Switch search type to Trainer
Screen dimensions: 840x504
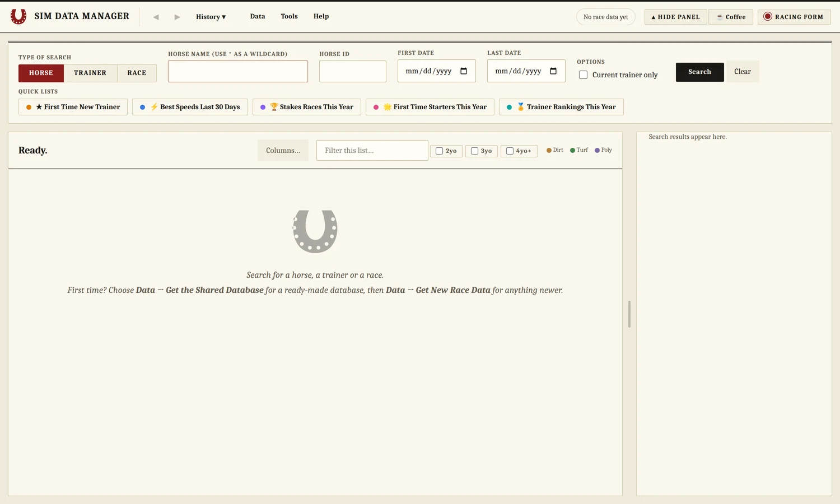(90, 73)
